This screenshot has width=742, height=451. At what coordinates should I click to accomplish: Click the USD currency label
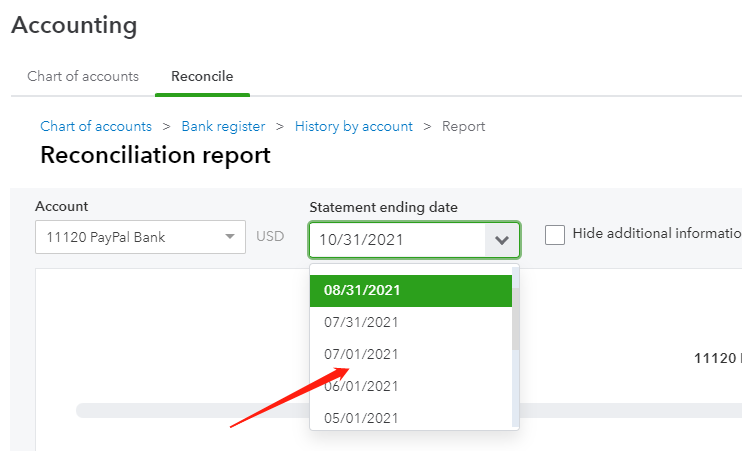click(270, 238)
